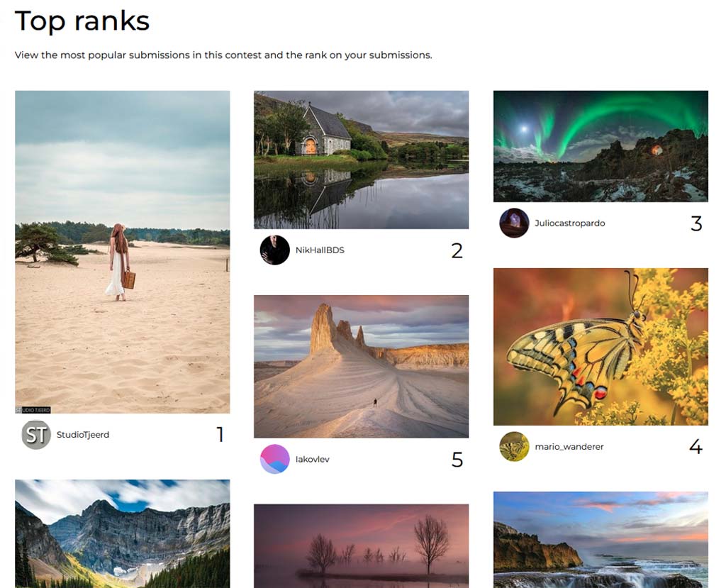Image resolution: width=726 pixels, height=588 pixels.
Task: Click NikHallBDS's dark profile avatar
Action: 274,250
